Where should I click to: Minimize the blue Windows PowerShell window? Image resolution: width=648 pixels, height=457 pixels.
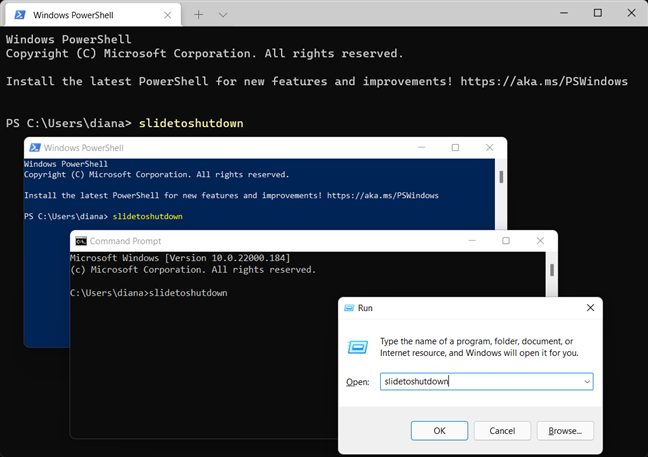pos(421,148)
